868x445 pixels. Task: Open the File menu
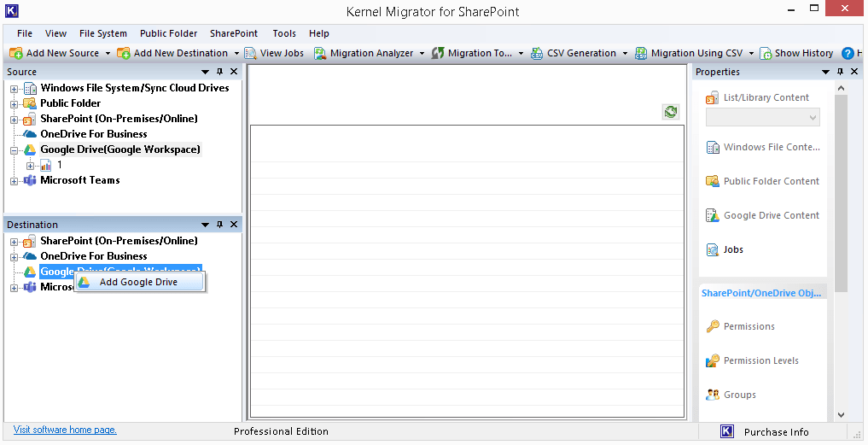[x=25, y=33]
